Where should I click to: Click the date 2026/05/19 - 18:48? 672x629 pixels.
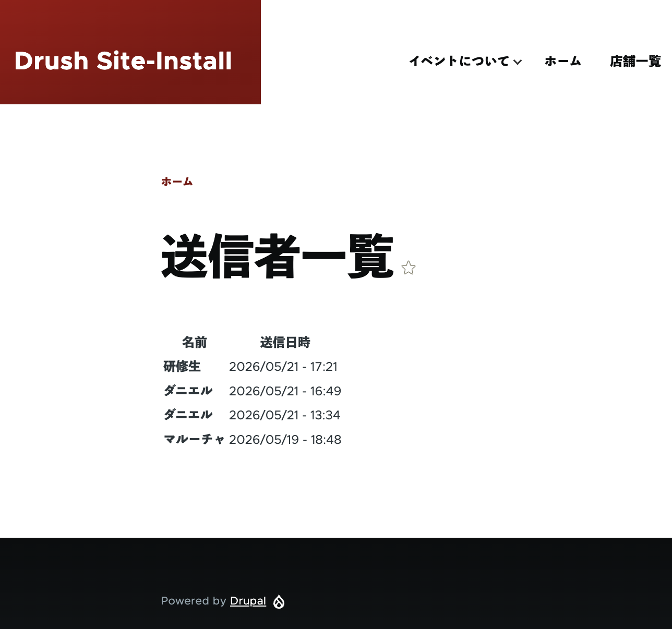[x=285, y=440]
